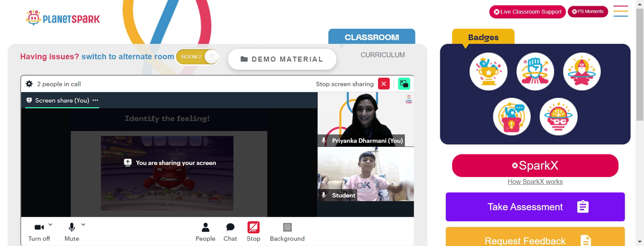Select the Screen share (You) tab
This screenshot has height=246, width=644.
click(62, 100)
